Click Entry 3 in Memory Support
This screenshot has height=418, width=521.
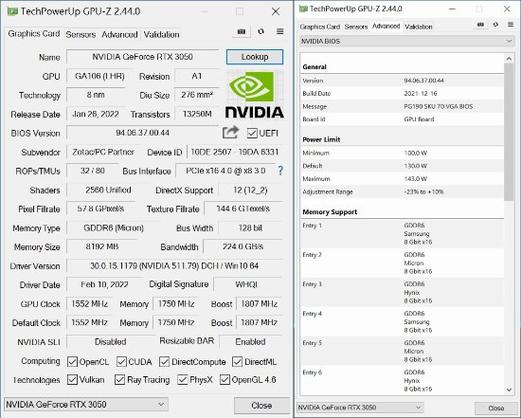[402, 292]
